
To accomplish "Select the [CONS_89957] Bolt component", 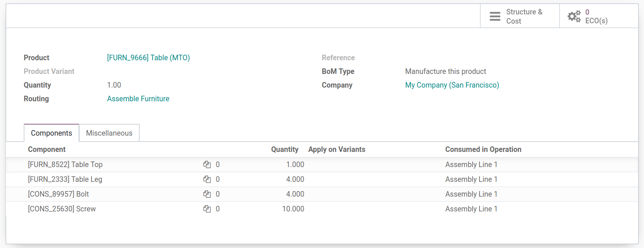I will pyautogui.click(x=59, y=194).
